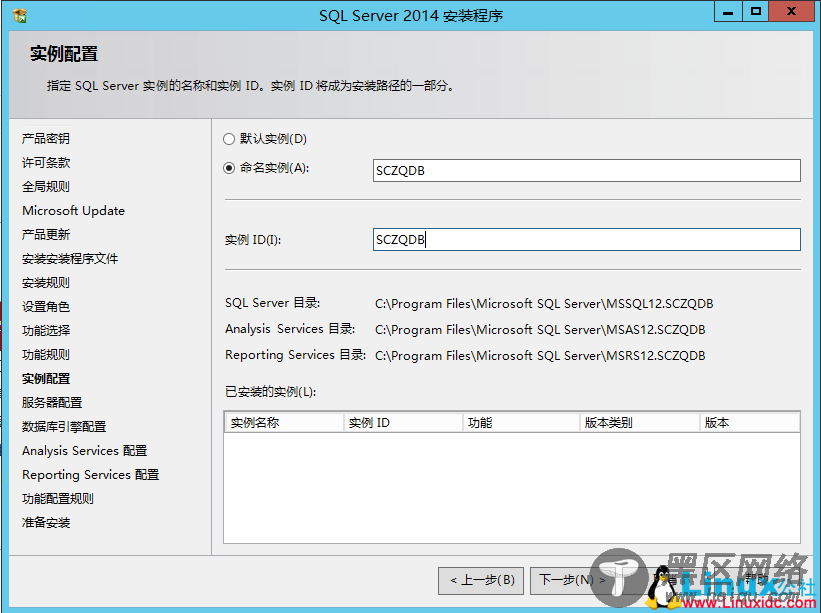Click the named instance SCZQDB input field

pyautogui.click(x=586, y=171)
